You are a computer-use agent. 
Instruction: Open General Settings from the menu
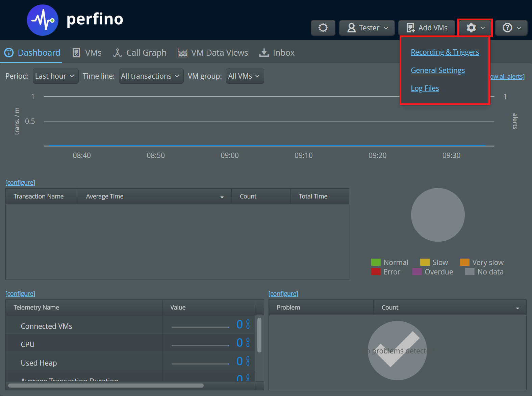pyautogui.click(x=437, y=70)
